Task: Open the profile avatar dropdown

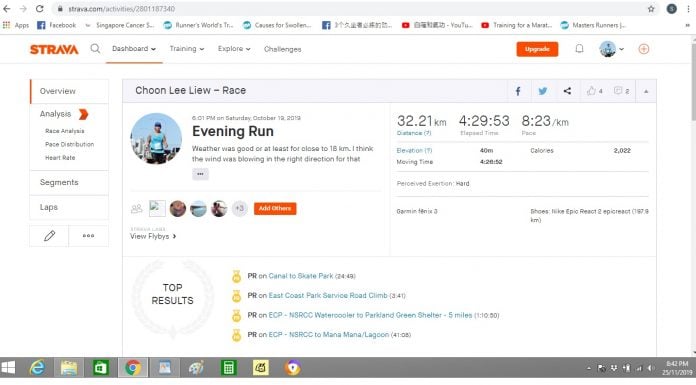Action: [611, 49]
